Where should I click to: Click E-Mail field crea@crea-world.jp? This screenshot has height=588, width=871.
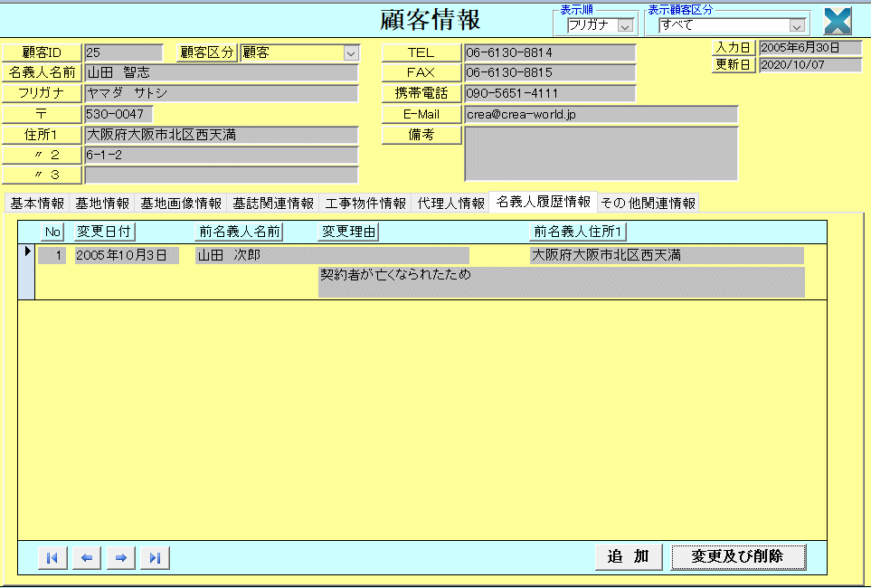coord(601,115)
